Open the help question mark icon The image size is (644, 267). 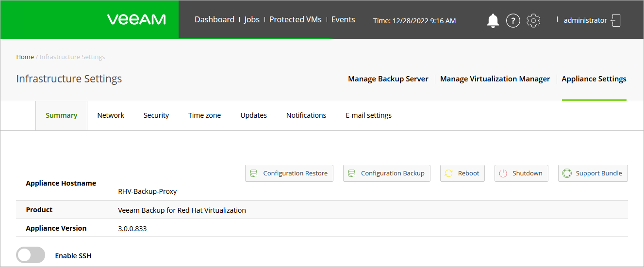tap(513, 20)
